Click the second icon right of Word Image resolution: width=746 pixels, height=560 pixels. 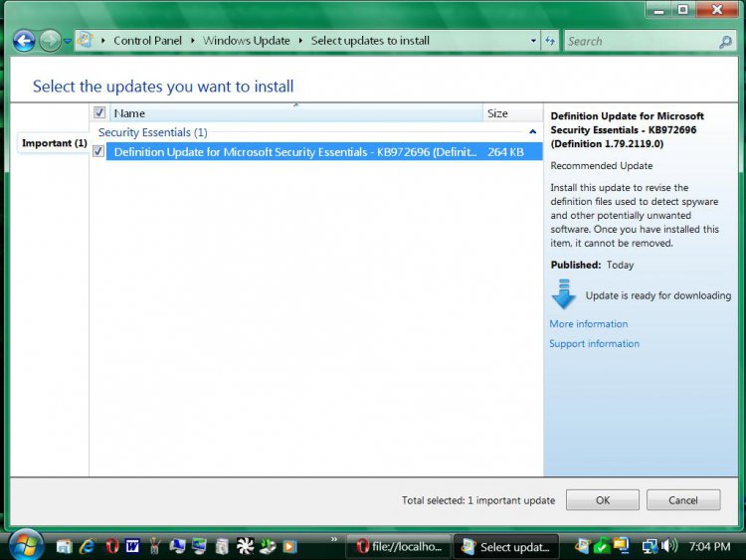click(x=177, y=546)
